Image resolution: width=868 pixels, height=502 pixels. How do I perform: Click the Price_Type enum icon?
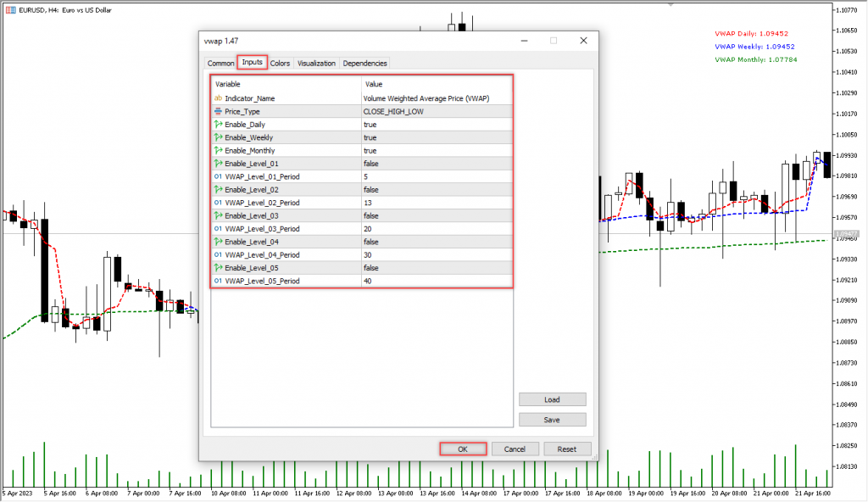tap(218, 111)
